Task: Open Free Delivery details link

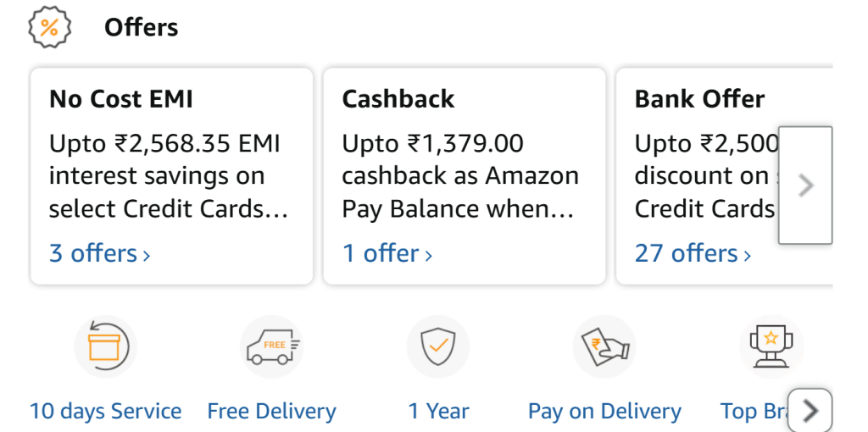Action: [x=271, y=412]
